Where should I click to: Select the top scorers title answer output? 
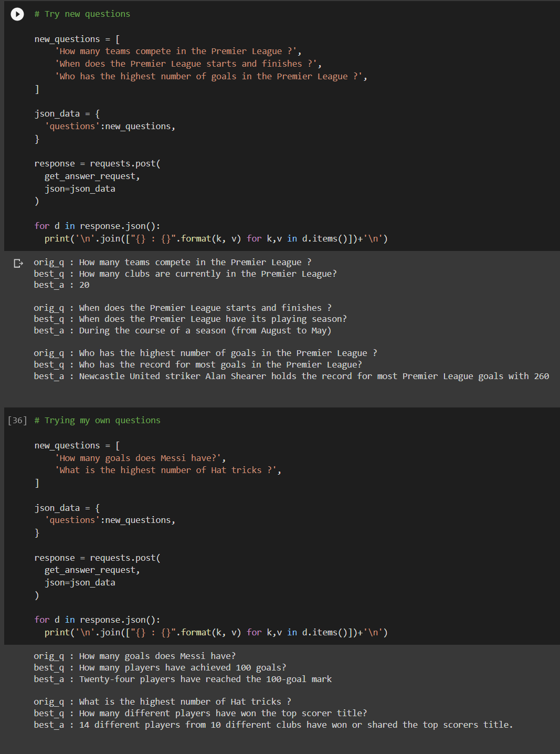click(273, 724)
